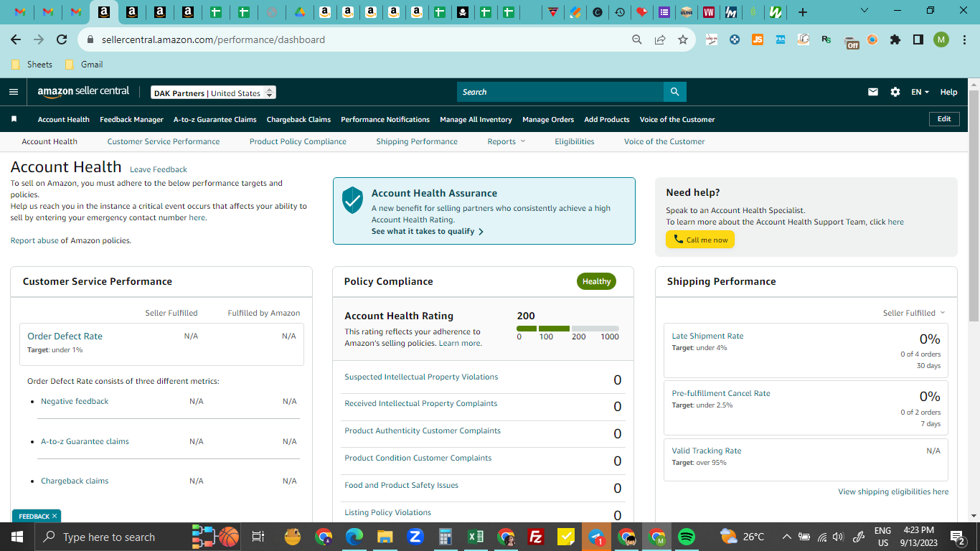This screenshot has height=551, width=980.
Task: Launch Spotify from the taskbar
Action: [687, 537]
